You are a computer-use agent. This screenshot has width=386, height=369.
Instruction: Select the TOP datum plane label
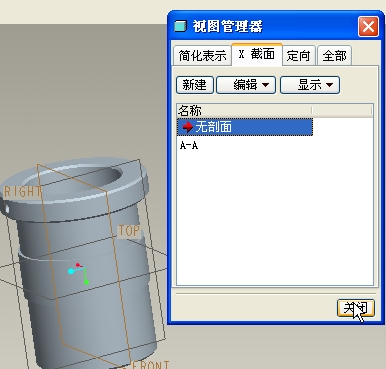129,231
